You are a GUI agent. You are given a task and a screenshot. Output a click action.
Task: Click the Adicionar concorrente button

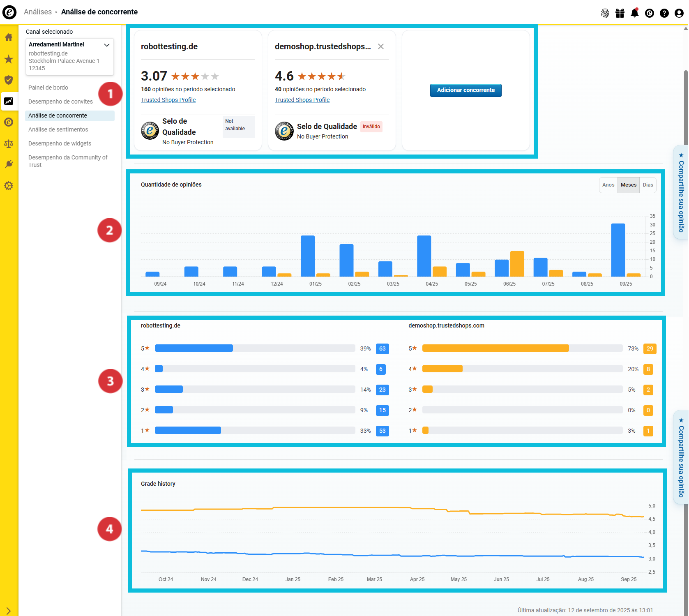(465, 90)
